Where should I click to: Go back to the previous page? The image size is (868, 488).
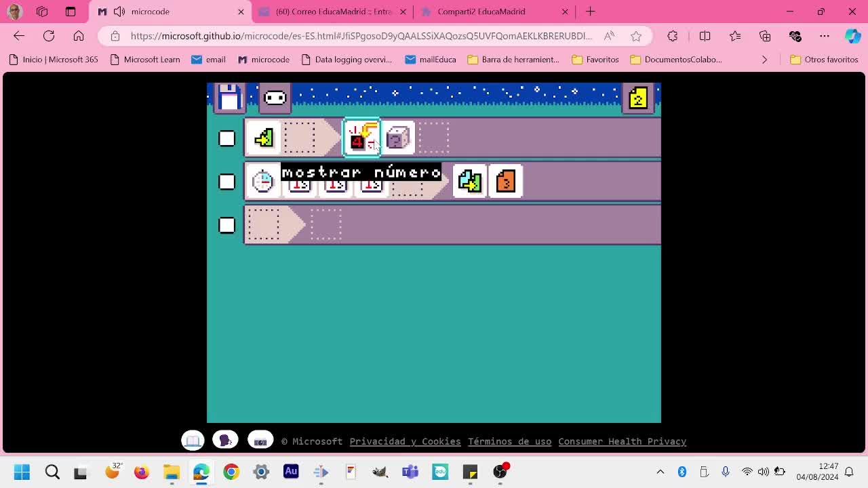pyautogui.click(x=19, y=36)
